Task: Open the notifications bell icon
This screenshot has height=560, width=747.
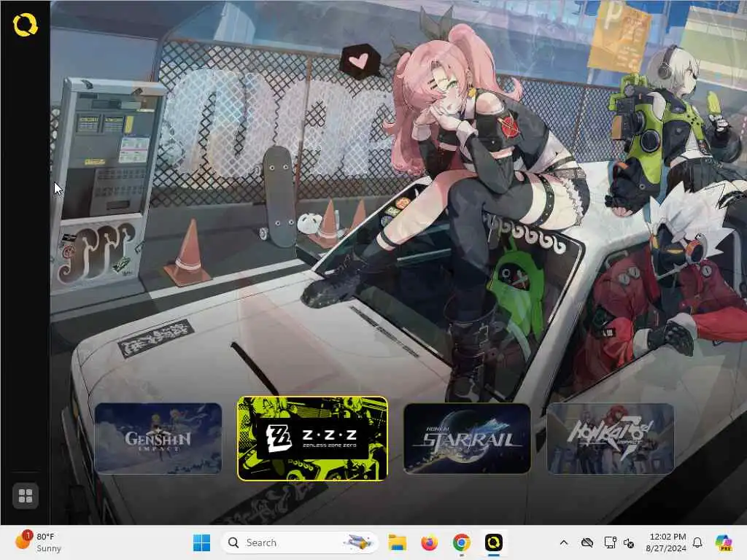Action: (x=697, y=542)
